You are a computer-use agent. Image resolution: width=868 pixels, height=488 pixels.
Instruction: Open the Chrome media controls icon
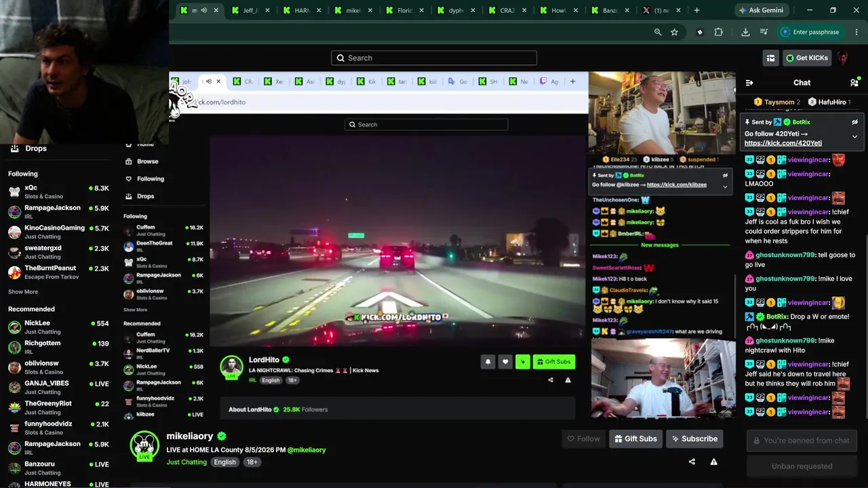coord(764,32)
